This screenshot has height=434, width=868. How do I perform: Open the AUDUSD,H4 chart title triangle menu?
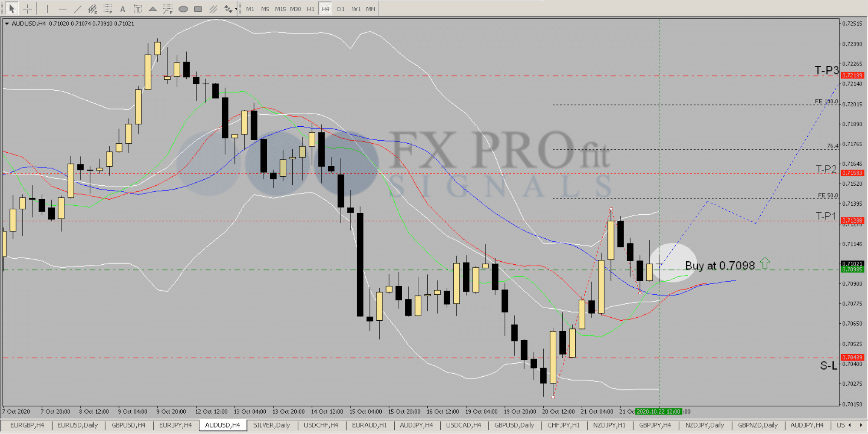[7, 23]
